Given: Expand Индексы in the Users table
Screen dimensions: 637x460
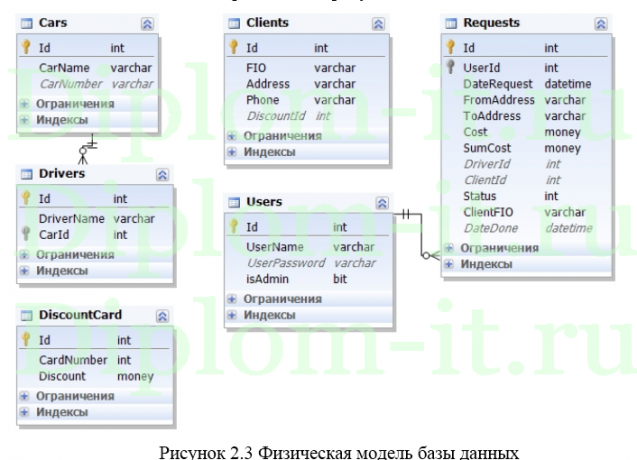Looking at the screenshot, I should [232, 315].
